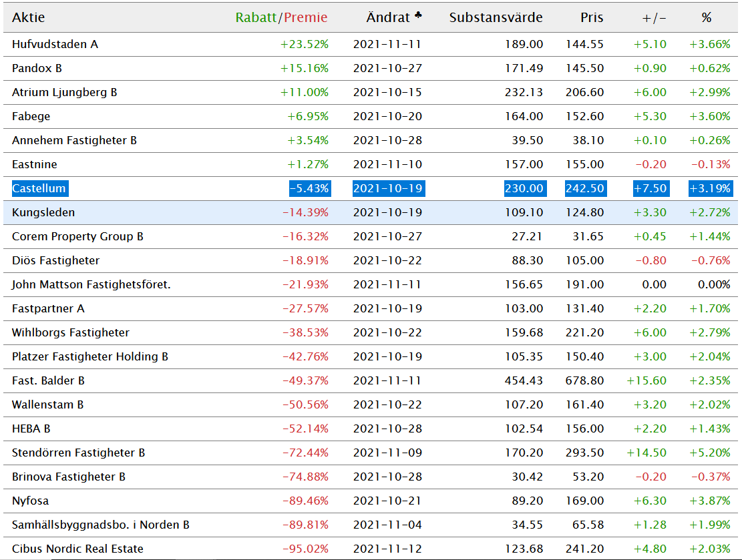
Task: Select price 31.65 for Corem
Action: coord(588,236)
